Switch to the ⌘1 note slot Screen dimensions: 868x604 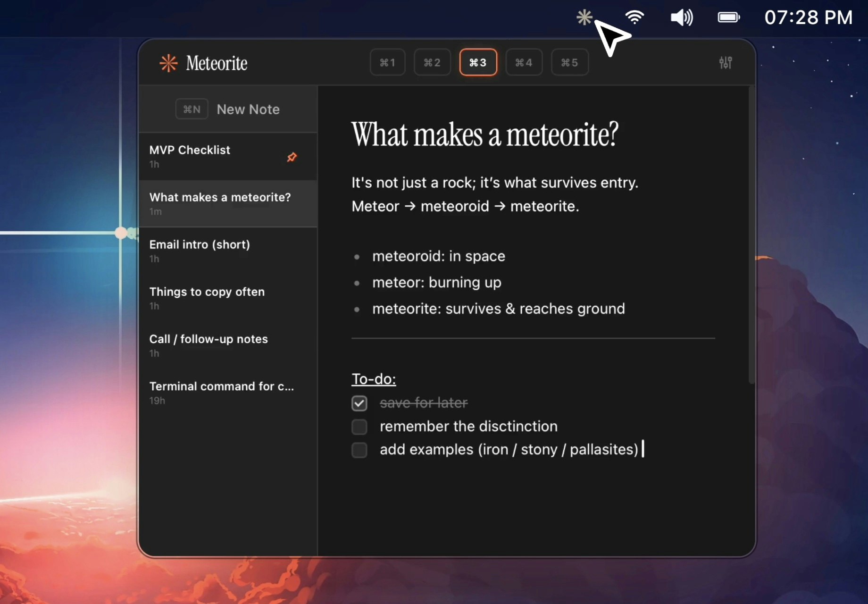click(x=387, y=62)
